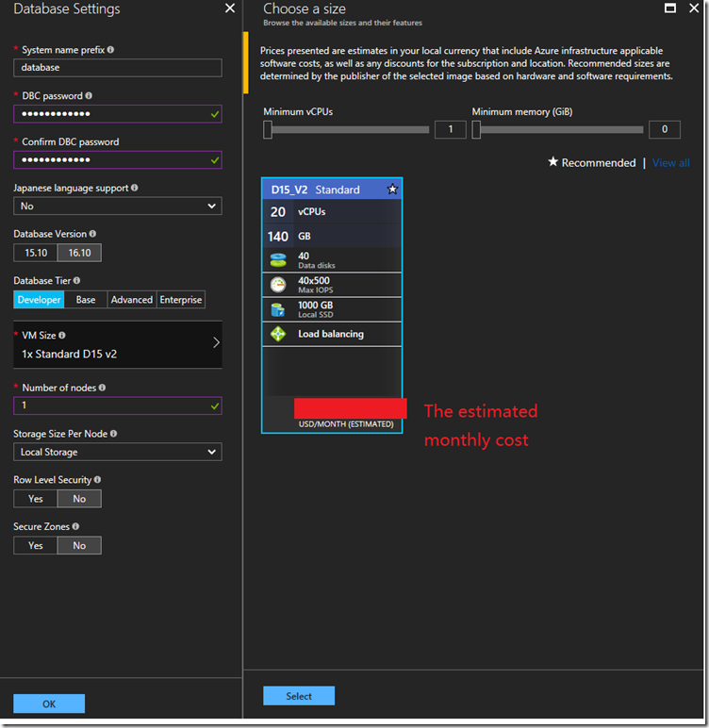Choose the Advanced database tier
This screenshot has height=728, width=709.
click(132, 300)
